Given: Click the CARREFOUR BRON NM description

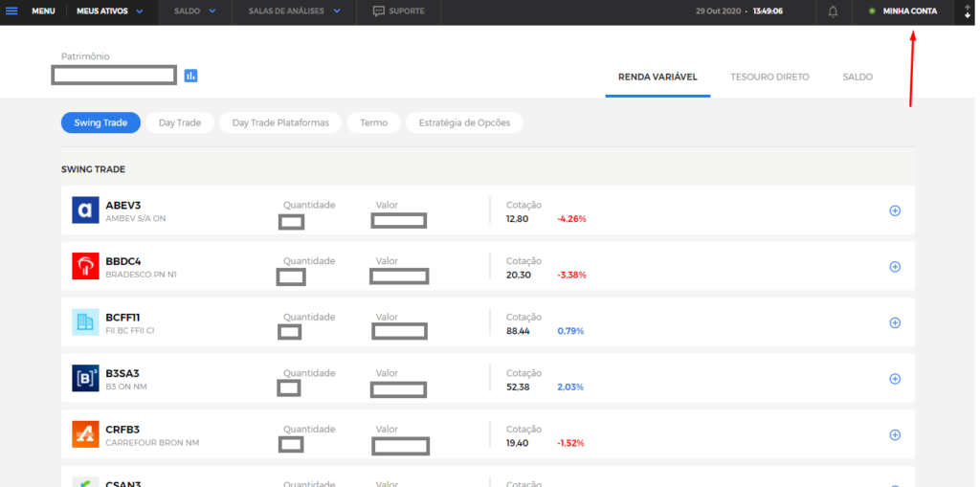Looking at the screenshot, I should click(152, 443).
